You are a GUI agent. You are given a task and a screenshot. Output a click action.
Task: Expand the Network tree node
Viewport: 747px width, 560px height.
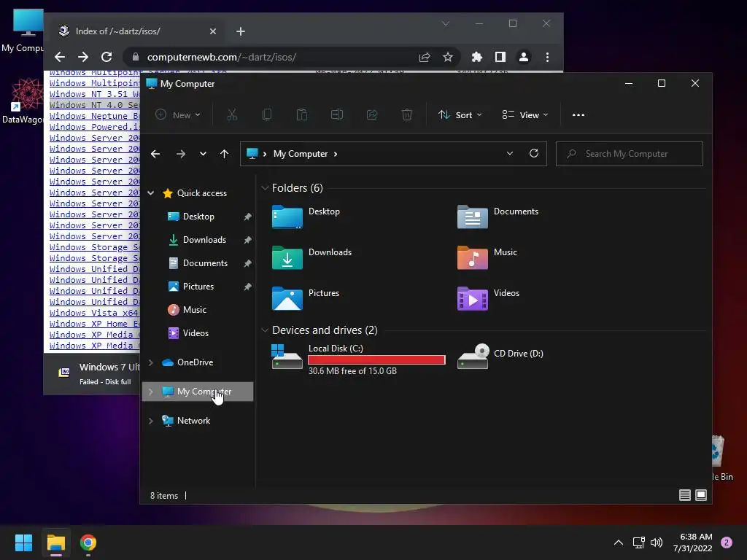coord(151,421)
